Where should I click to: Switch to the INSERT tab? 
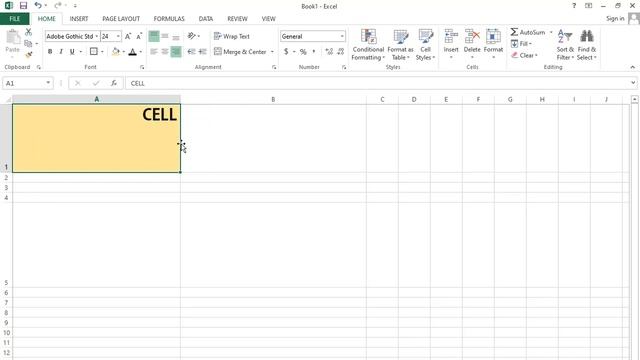pyautogui.click(x=79, y=19)
